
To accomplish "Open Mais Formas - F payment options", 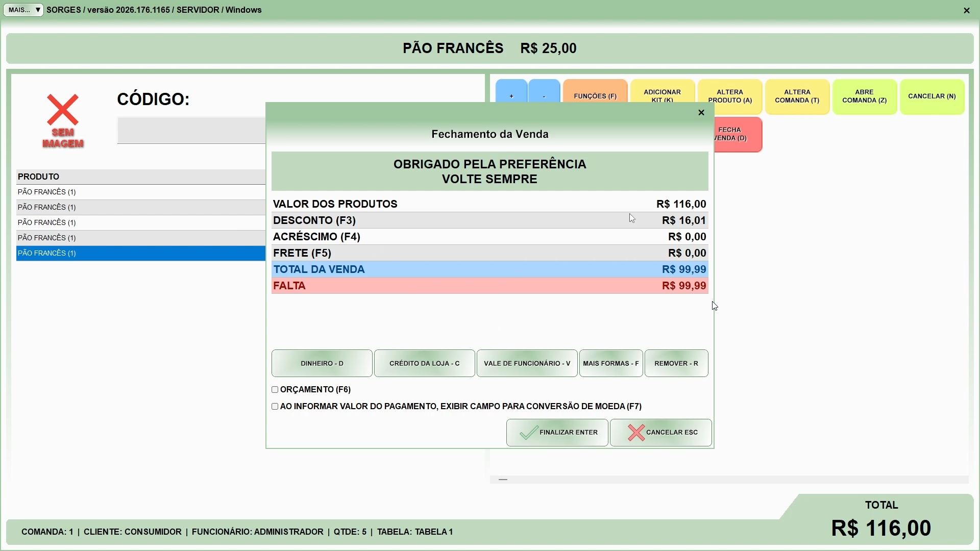I will click(610, 363).
